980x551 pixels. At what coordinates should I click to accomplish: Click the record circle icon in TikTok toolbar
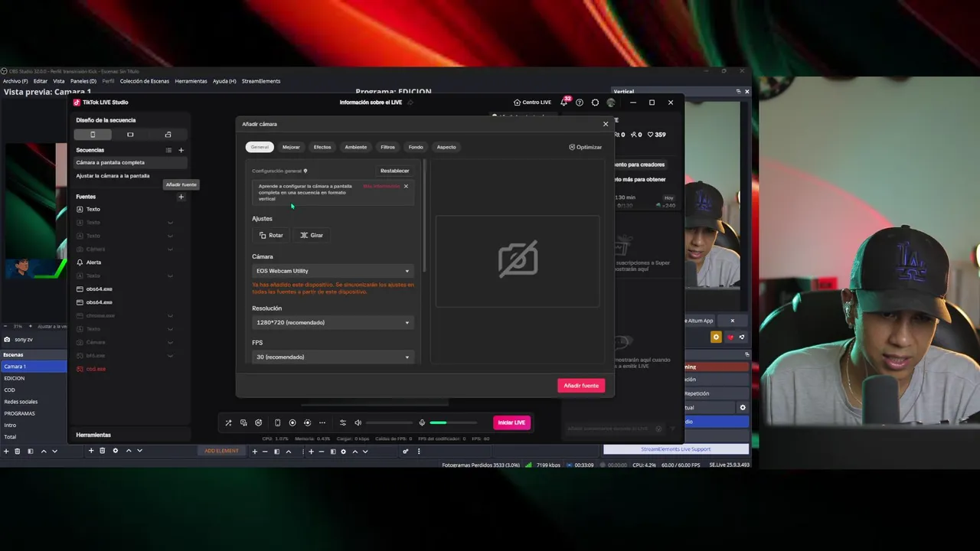292,422
